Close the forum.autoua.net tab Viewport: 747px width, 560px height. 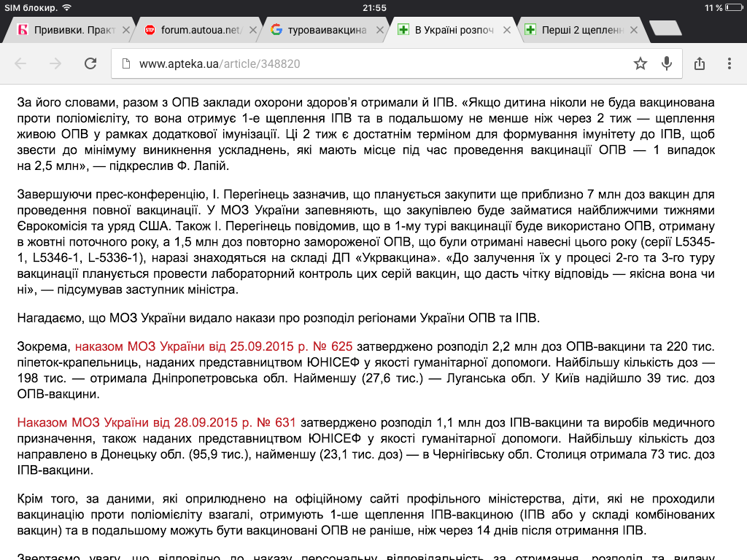(x=254, y=30)
